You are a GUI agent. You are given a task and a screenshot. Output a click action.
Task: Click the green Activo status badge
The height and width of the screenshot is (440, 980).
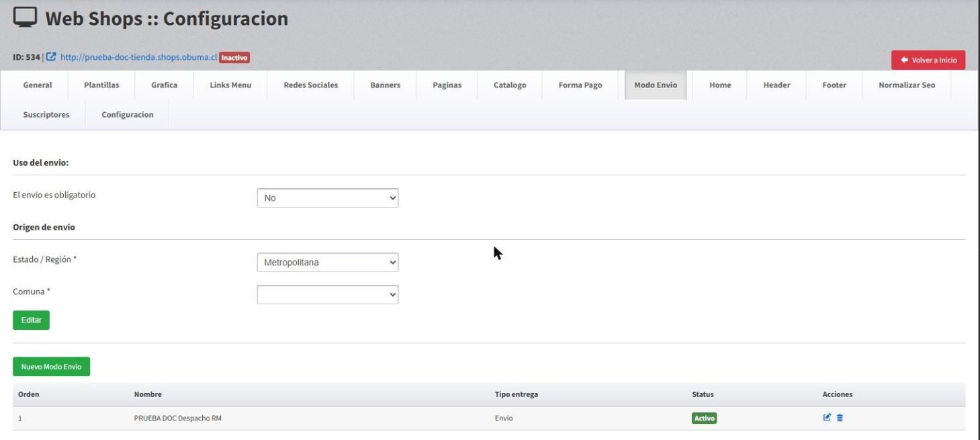point(704,418)
